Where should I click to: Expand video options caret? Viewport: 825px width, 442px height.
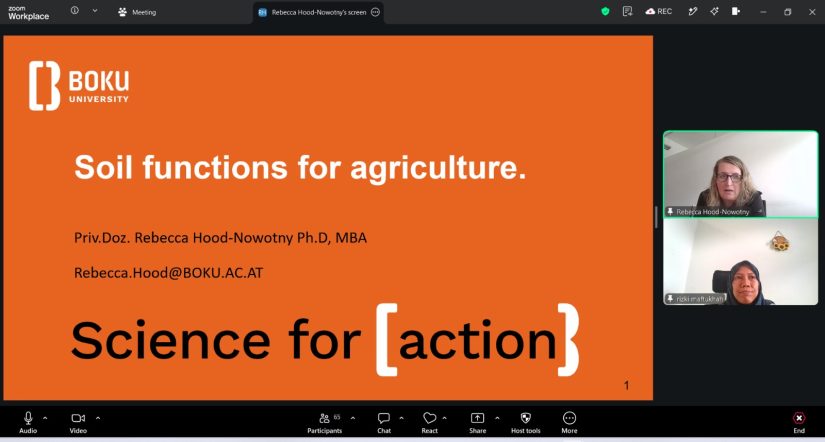[98, 418]
